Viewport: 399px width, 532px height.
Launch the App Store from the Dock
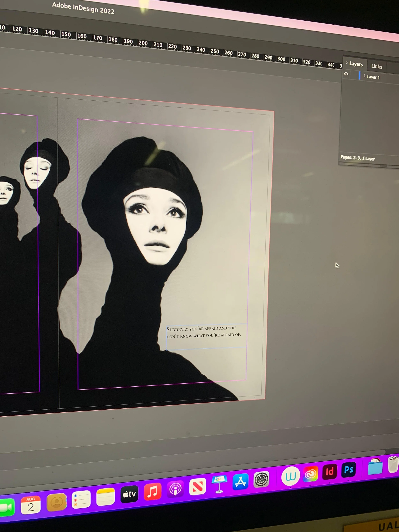240,482
